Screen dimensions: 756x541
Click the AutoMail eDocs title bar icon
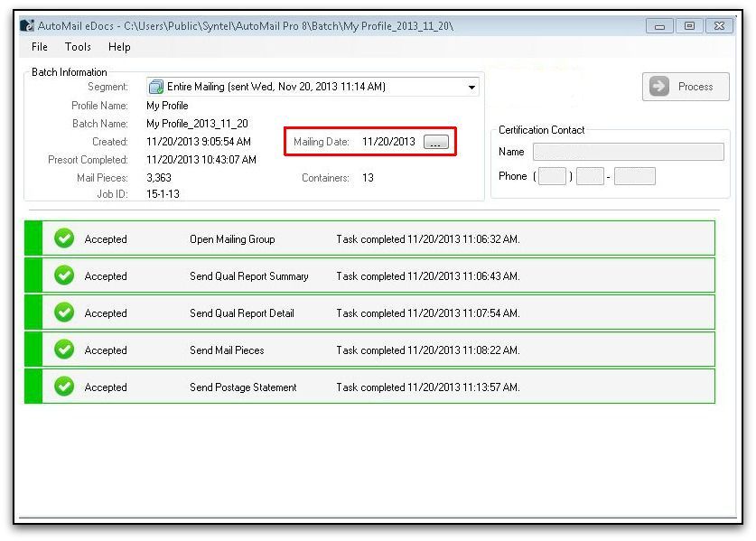(x=27, y=25)
